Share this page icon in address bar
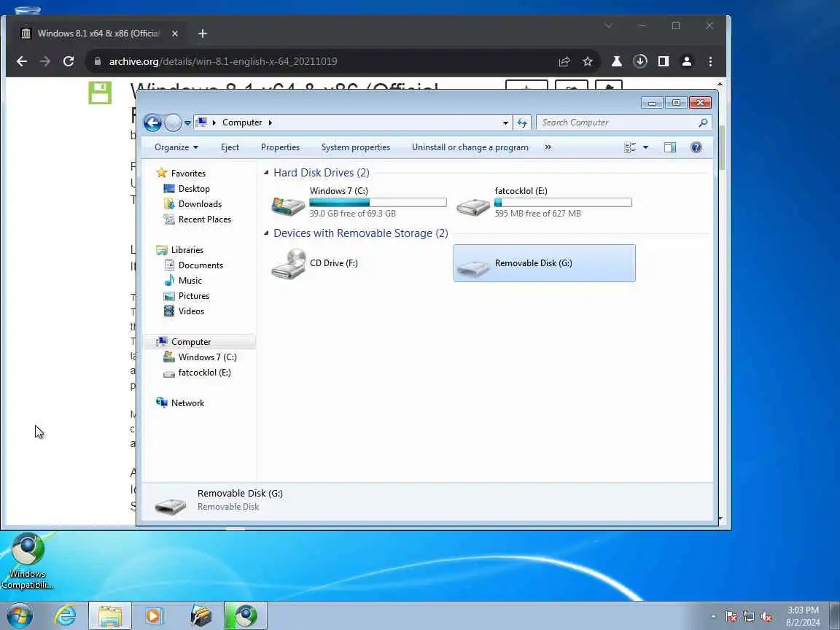The image size is (840, 630). click(564, 61)
